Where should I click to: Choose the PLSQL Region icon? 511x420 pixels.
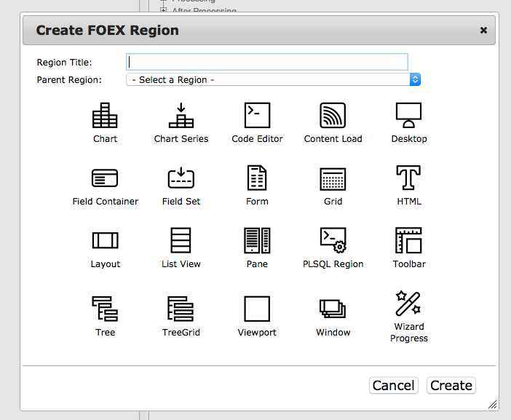tap(333, 240)
